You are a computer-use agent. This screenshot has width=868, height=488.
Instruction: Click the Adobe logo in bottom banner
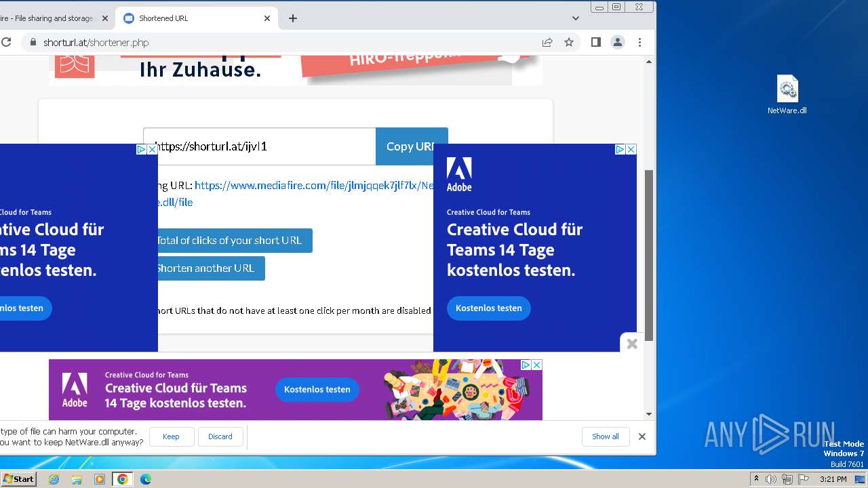(75, 390)
